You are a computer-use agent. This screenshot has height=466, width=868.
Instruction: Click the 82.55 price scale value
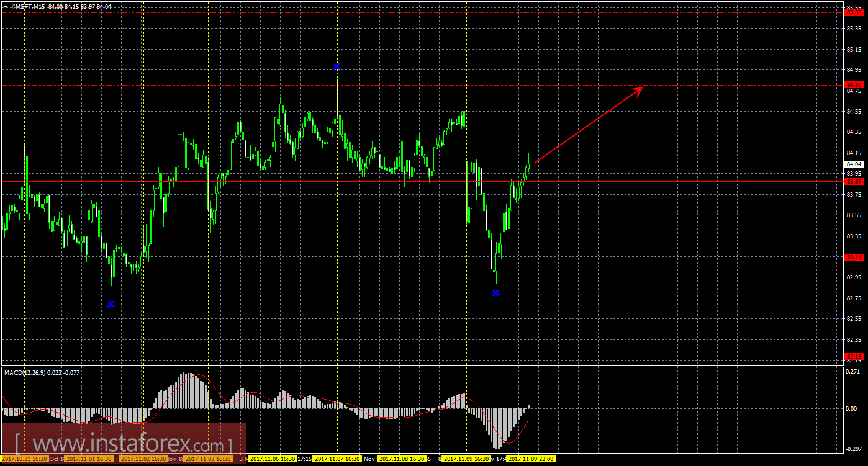point(854,318)
